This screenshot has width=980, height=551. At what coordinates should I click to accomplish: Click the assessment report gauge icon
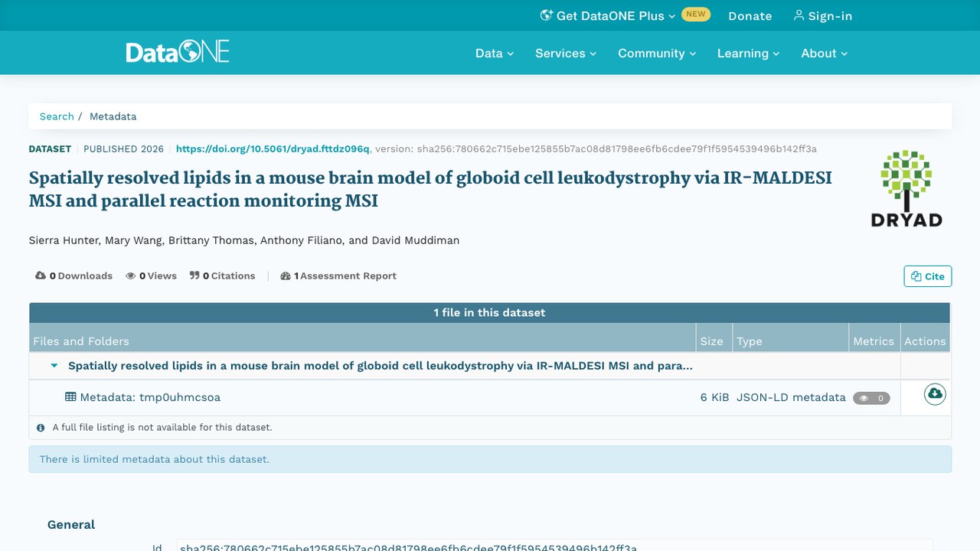(x=286, y=275)
